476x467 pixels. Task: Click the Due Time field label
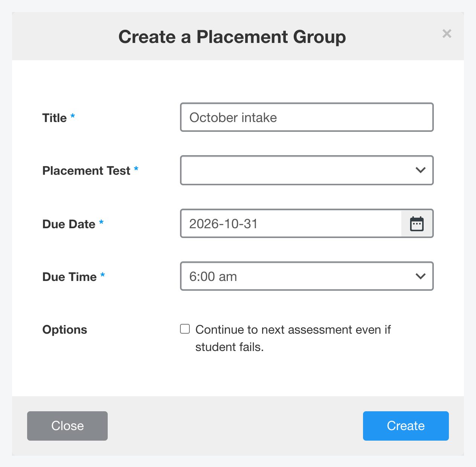[70, 277]
